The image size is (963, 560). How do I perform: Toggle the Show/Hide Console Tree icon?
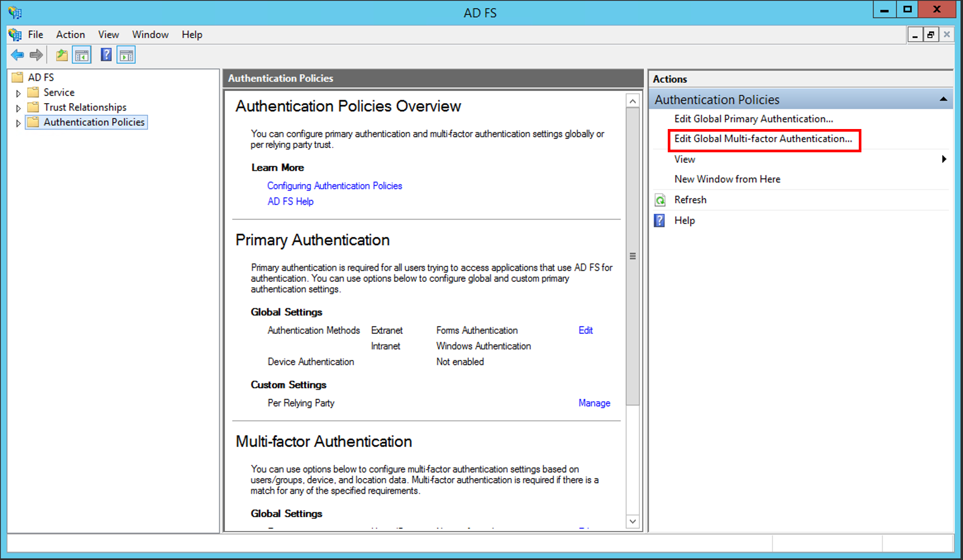pos(82,55)
